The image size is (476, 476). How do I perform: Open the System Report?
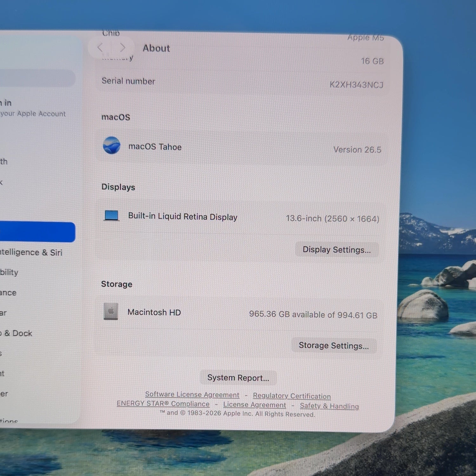coord(238,378)
